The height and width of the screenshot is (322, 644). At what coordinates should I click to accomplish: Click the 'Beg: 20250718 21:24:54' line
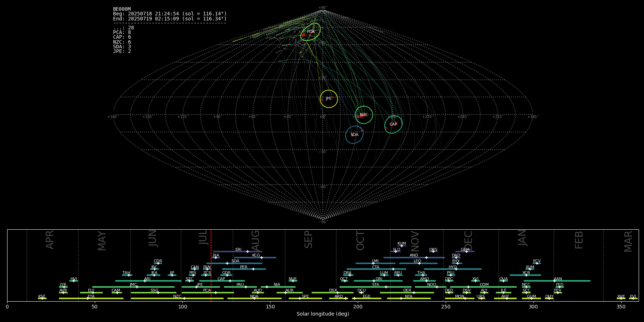pyautogui.click(x=170, y=14)
